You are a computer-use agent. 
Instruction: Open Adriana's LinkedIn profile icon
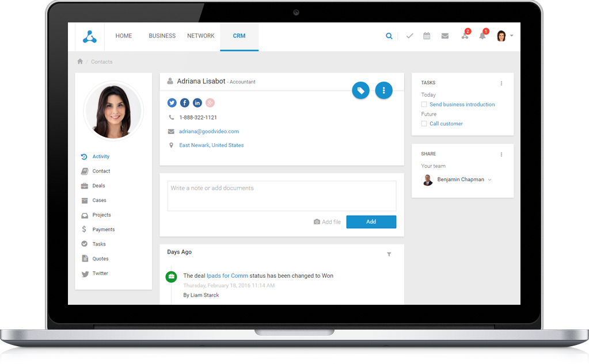tap(197, 103)
